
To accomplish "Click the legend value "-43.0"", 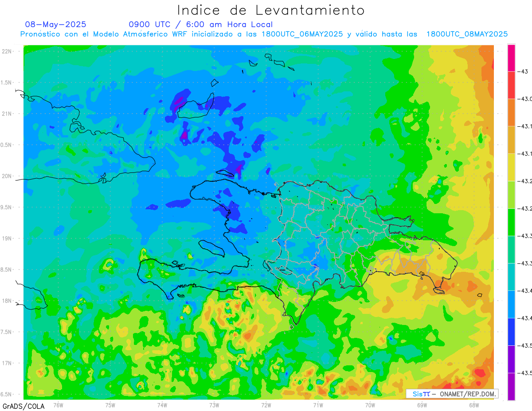I will pyautogui.click(x=525, y=99).
